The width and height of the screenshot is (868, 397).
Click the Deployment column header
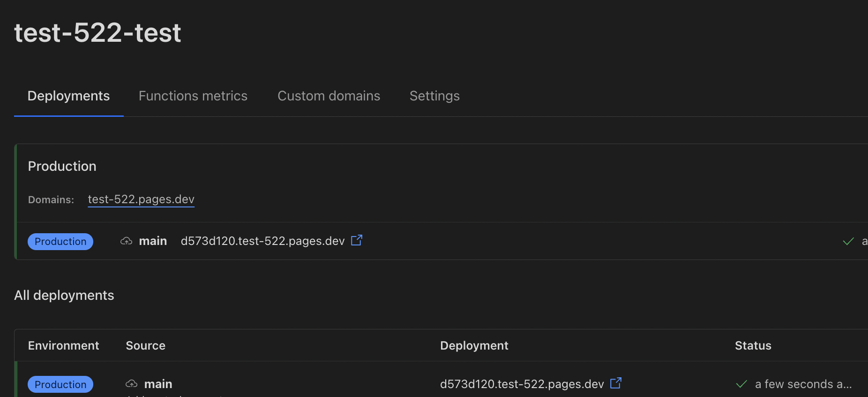pos(474,346)
